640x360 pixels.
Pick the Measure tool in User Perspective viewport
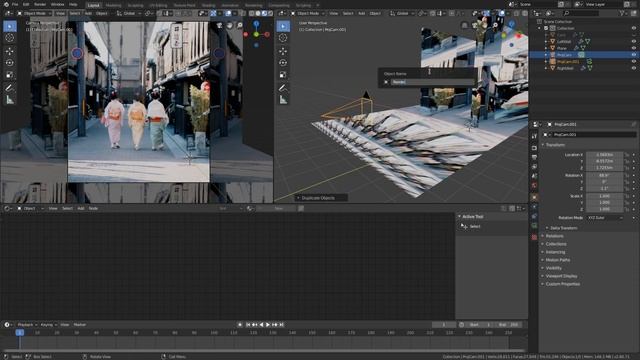tap(283, 100)
